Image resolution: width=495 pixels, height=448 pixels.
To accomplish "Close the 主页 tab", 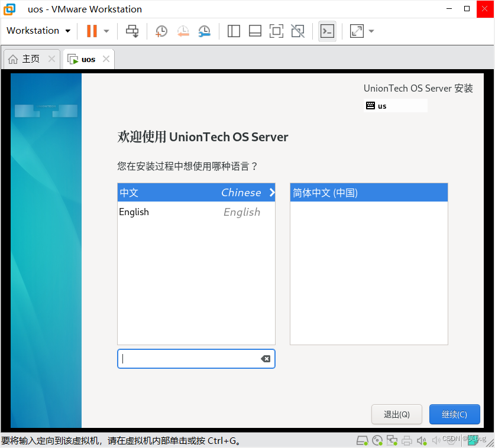I will tap(52, 59).
